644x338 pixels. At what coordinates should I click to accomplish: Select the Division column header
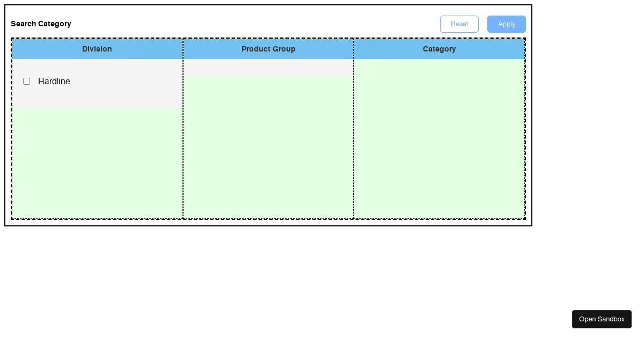coord(97,49)
